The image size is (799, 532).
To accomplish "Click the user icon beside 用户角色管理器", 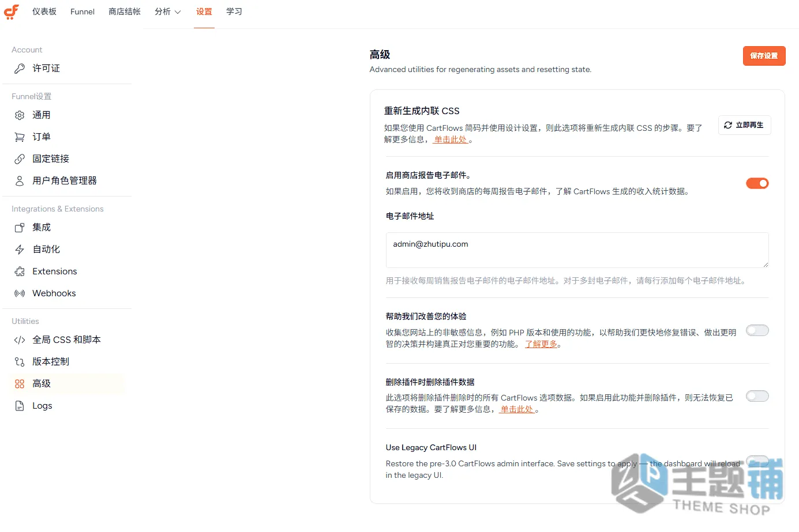I will [x=20, y=181].
